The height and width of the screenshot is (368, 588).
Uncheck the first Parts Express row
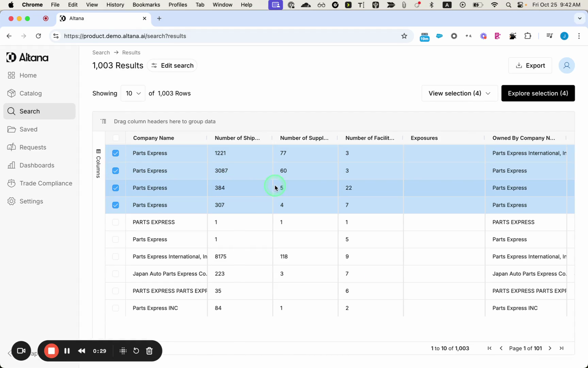pyautogui.click(x=116, y=153)
